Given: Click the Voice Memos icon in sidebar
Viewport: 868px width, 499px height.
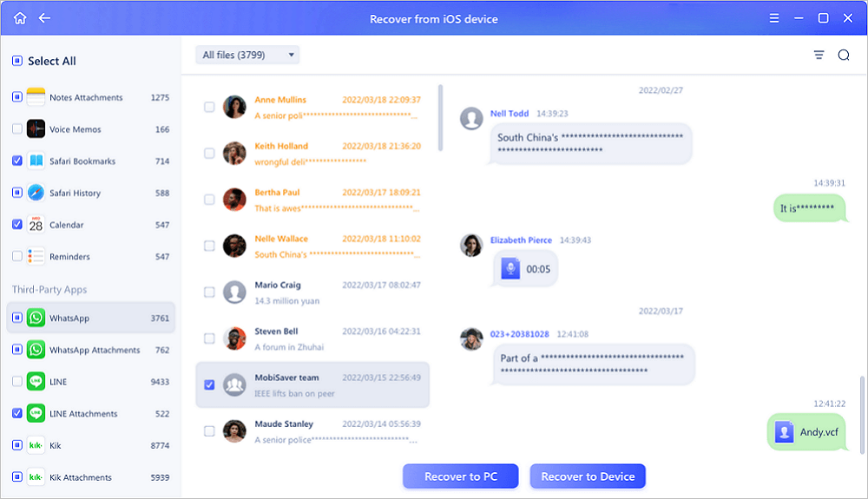Looking at the screenshot, I should [36, 129].
